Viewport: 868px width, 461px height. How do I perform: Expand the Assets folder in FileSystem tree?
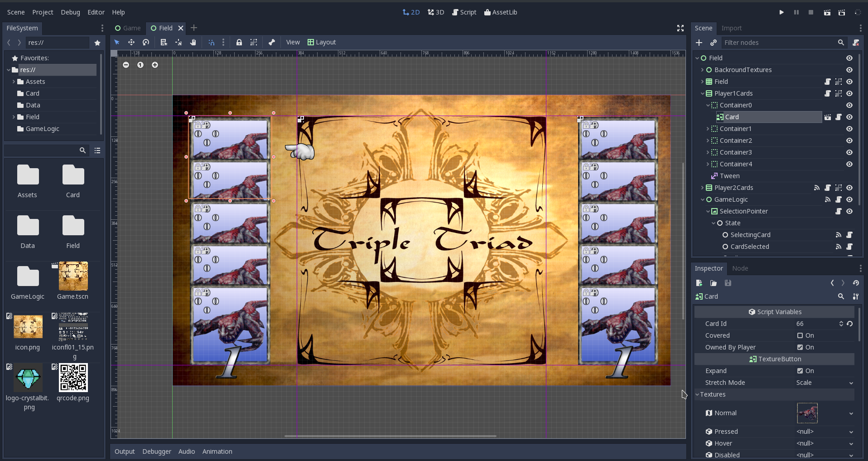coord(14,82)
